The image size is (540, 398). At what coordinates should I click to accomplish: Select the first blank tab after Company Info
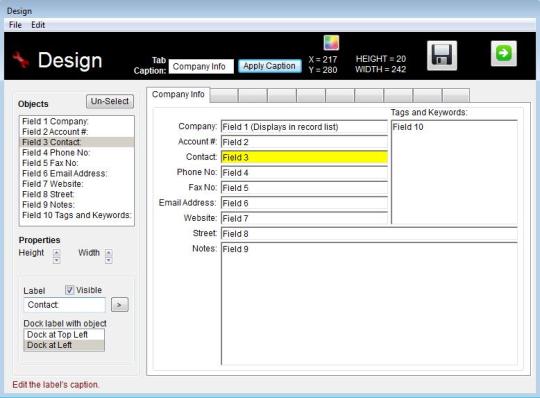click(x=224, y=95)
